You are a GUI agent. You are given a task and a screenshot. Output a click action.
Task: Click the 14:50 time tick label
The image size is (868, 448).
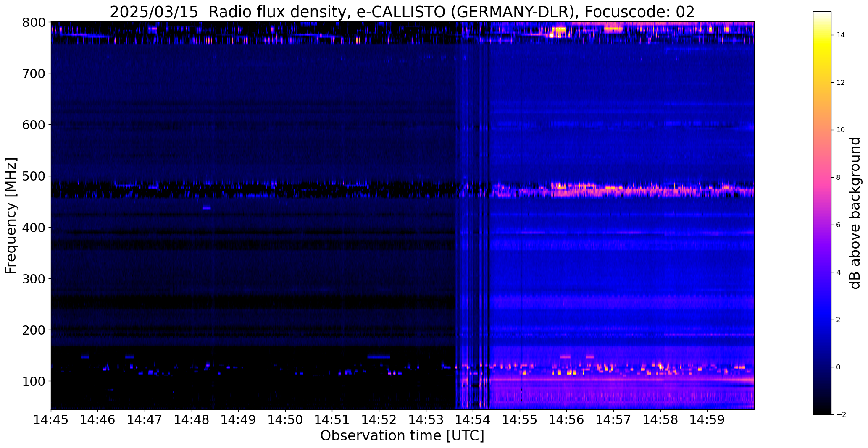tap(285, 420)
